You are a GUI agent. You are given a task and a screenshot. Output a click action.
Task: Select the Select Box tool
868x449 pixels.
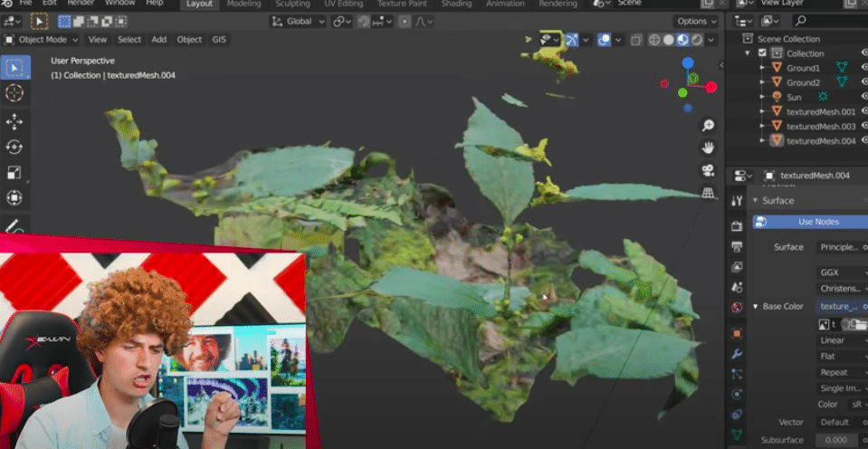point(14,68)
